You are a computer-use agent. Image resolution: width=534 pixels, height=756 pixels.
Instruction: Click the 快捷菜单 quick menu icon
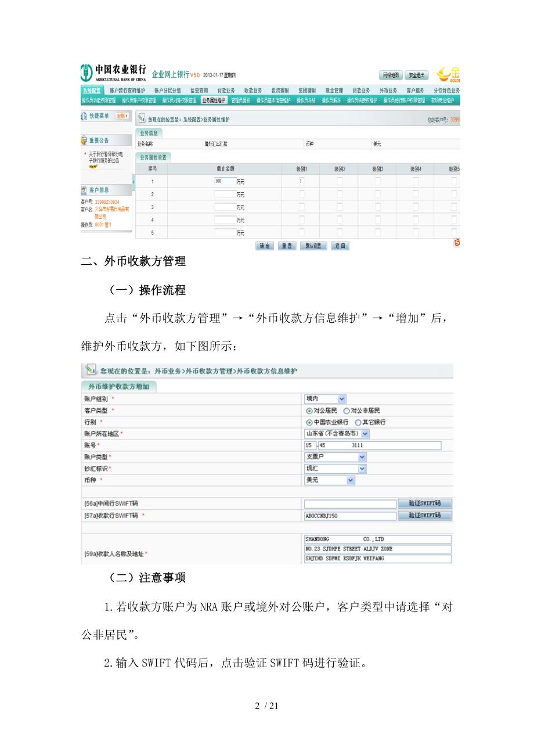[84, 116]
